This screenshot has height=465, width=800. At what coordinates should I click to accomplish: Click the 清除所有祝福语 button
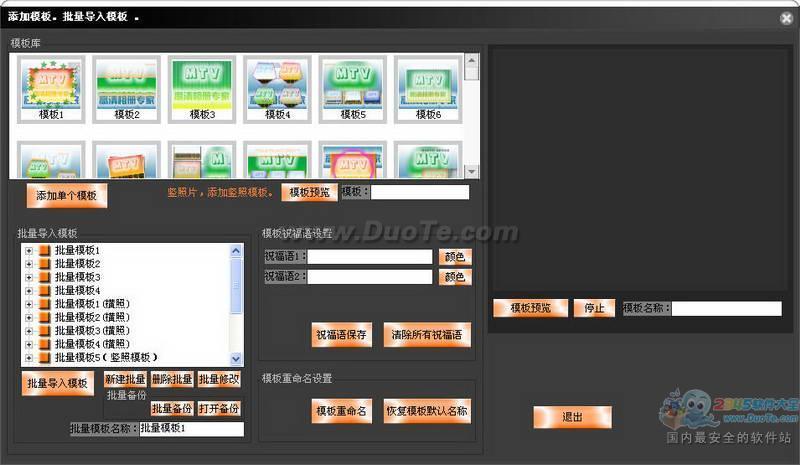coord(427,335)
